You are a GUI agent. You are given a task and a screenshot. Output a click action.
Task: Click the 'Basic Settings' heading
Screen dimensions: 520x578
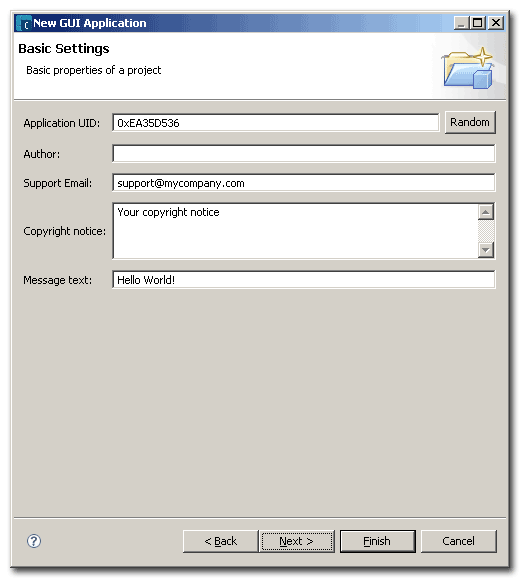tap(64, 49)
